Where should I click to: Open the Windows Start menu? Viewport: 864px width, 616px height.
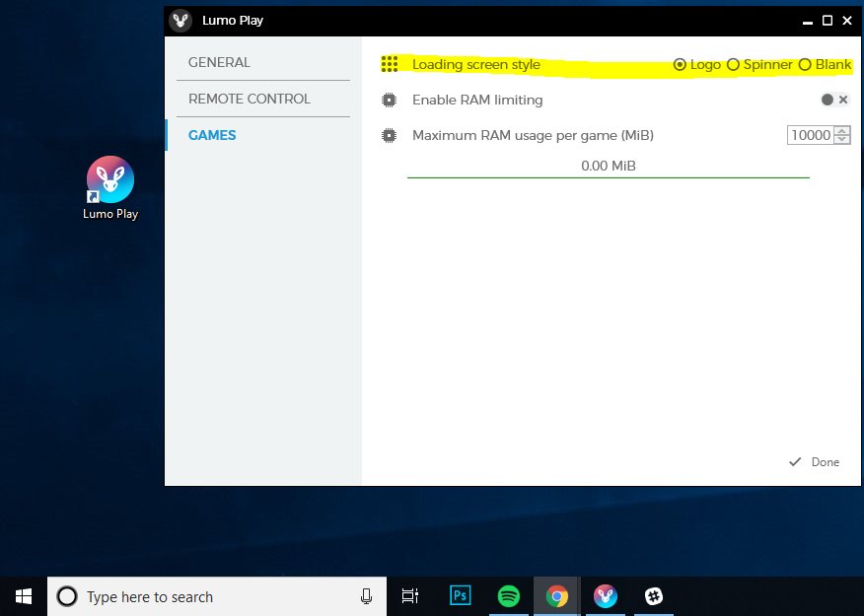coord(24,596)
